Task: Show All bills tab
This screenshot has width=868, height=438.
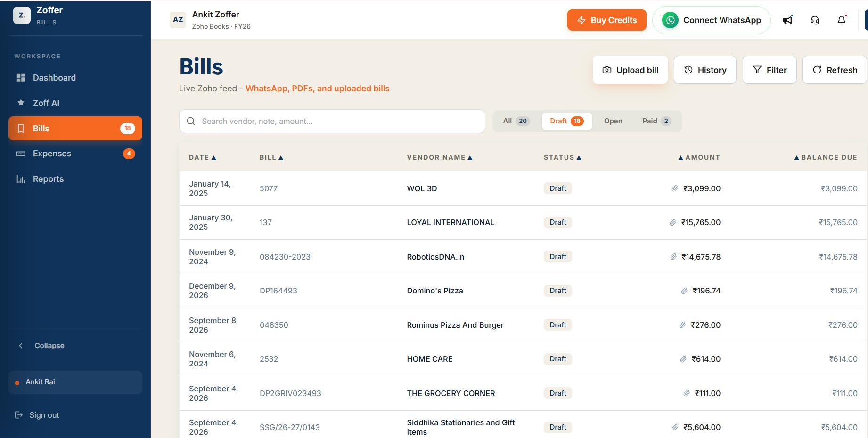Action: tap(516, 121)
